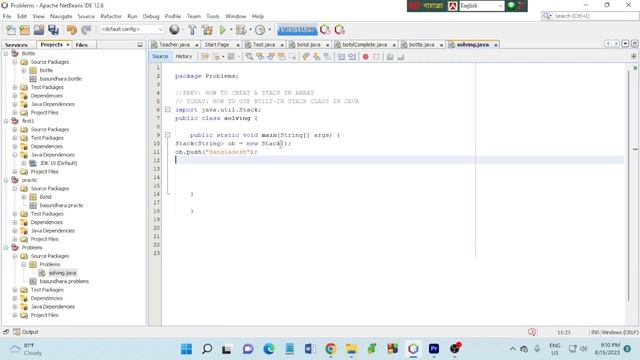The image size is (640, 360).
Task: Open the Tools menu
Action: point(213,16)
